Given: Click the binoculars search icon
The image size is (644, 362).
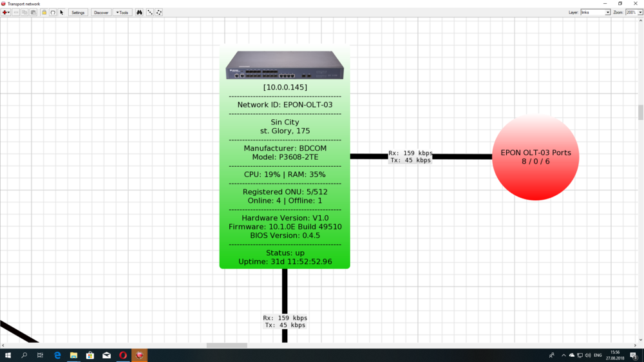Looking at the screenshot, I should pos(139,12).
